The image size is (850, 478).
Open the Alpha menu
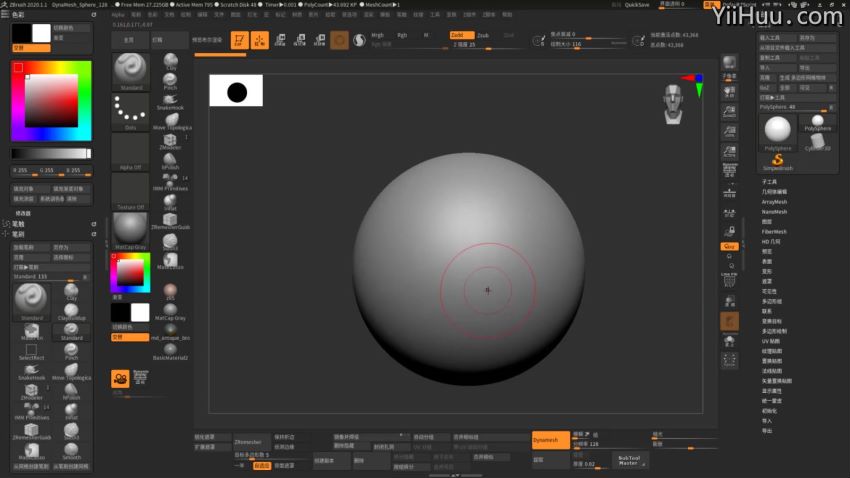click(x=118, y=15)
